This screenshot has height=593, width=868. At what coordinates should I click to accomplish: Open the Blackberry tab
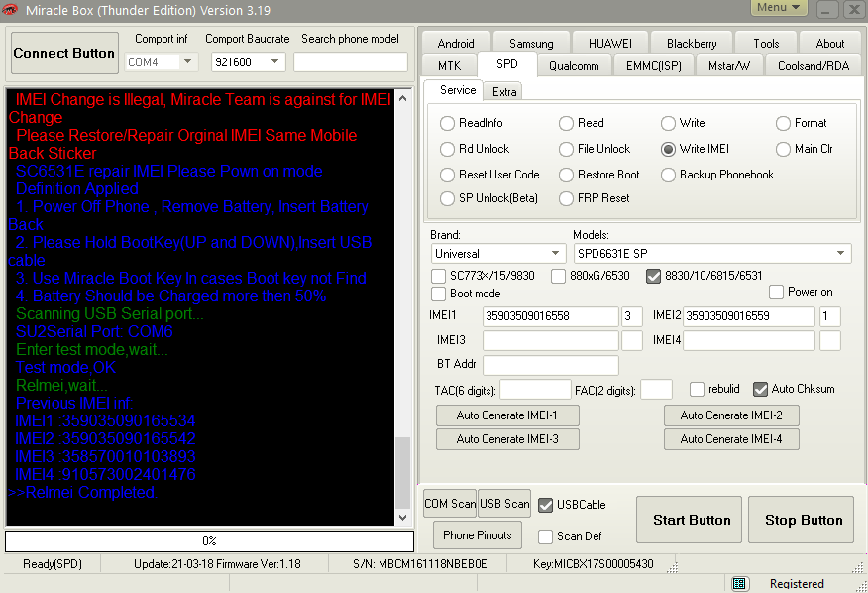click(x=692, y=44)
